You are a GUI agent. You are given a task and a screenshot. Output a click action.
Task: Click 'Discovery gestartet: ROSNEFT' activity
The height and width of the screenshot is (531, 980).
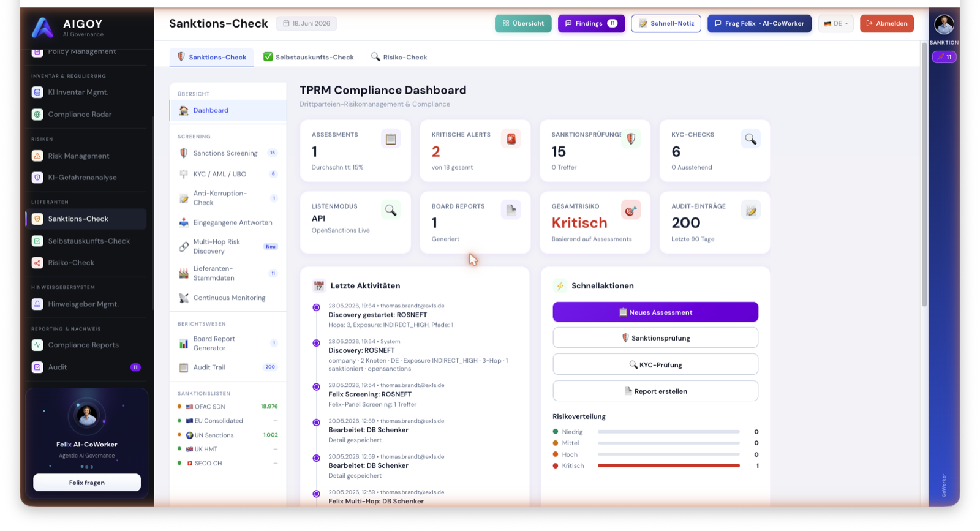pos(377,315)
